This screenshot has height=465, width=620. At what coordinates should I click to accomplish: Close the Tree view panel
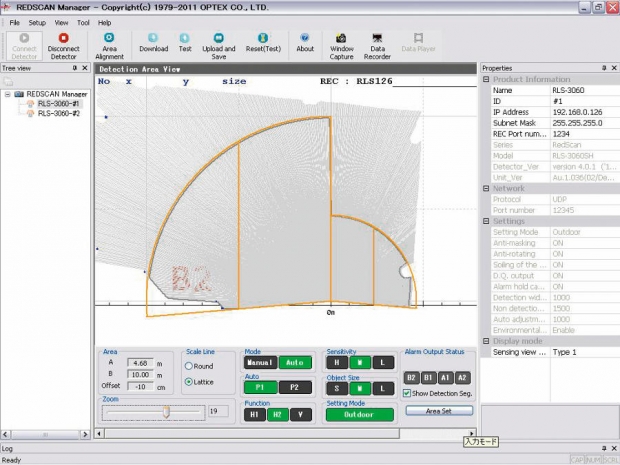[85, 68]
